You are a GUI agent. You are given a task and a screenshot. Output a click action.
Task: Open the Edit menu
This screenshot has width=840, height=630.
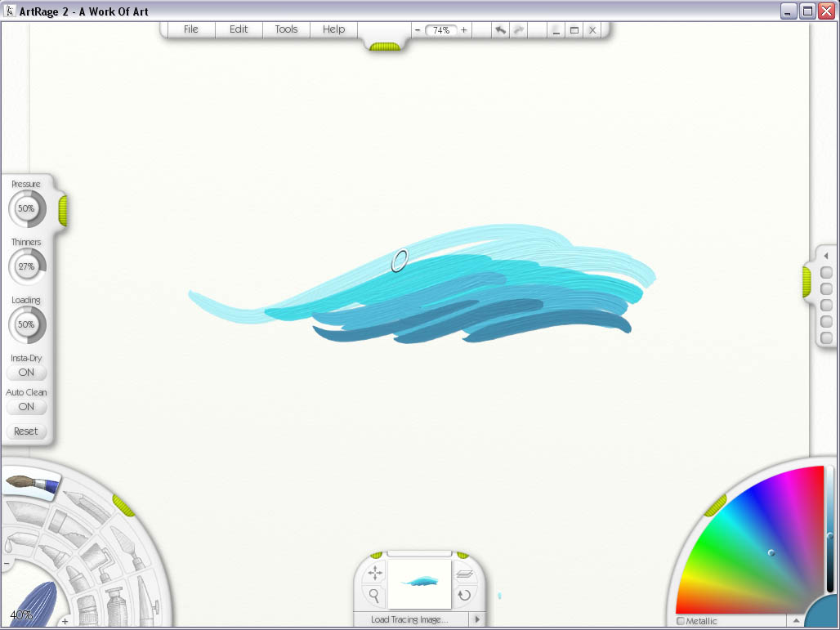[x=239, y=29]
